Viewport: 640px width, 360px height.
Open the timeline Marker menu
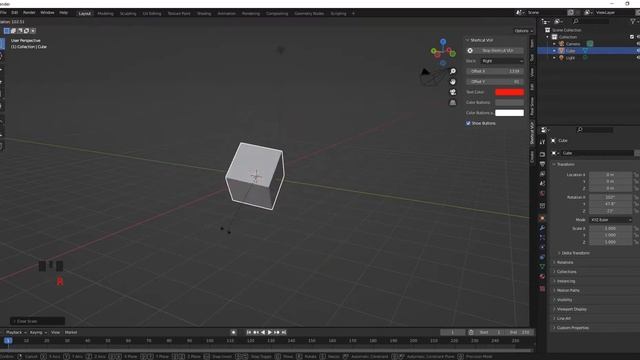point(71,332)
